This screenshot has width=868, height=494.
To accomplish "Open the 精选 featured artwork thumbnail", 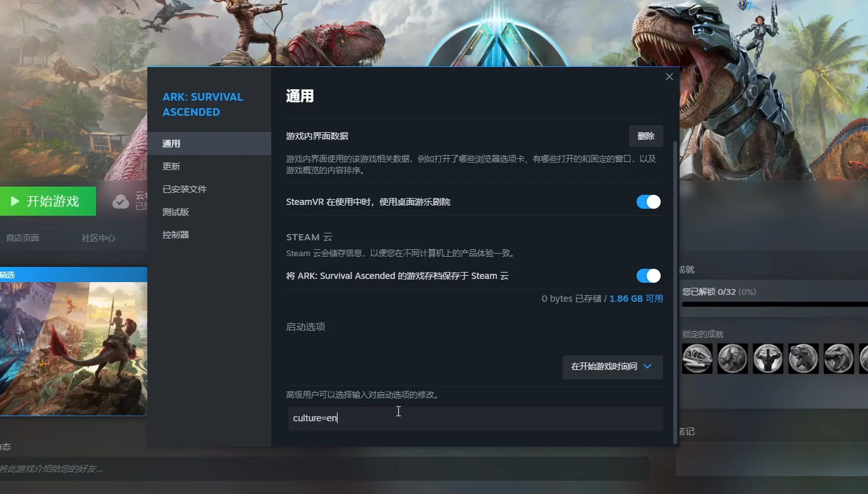I will (x=73, y=349).
